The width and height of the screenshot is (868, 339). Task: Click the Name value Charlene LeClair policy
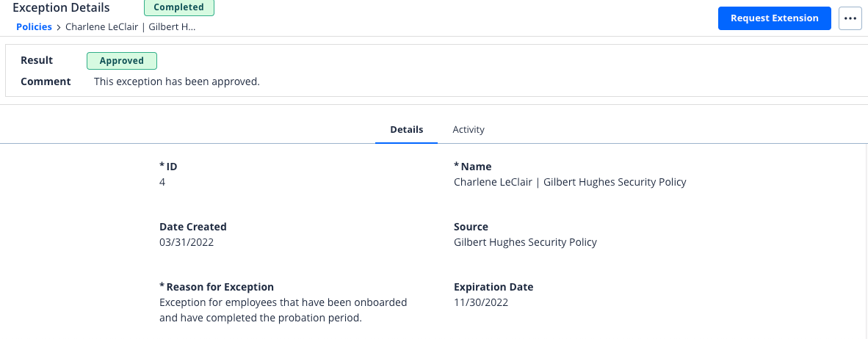click(x=570, y=182)
